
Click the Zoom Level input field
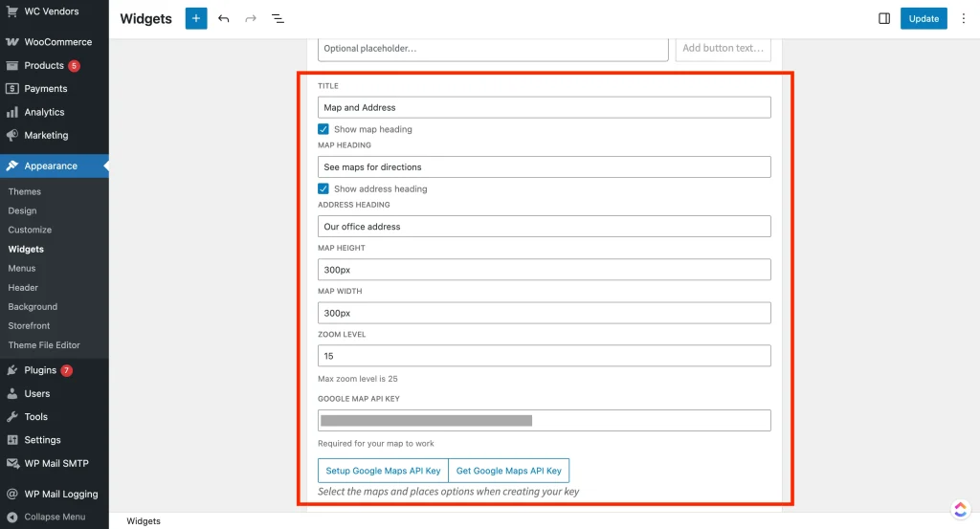(x=544, y=356)
